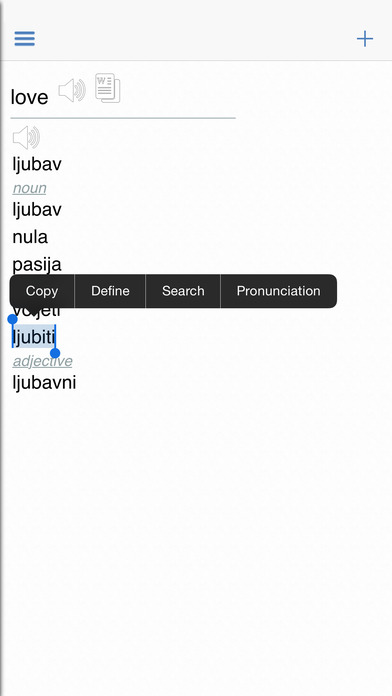Image resolution: width=392 pixels, height=696 pixels.
Task: Tap the plus add icon
Action: (x=364, y=39)
